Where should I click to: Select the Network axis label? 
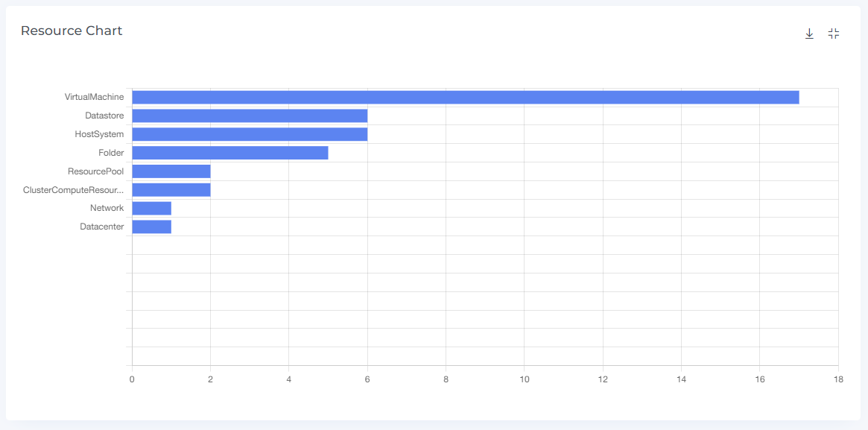pyautogui.click(x=107, y=208)
